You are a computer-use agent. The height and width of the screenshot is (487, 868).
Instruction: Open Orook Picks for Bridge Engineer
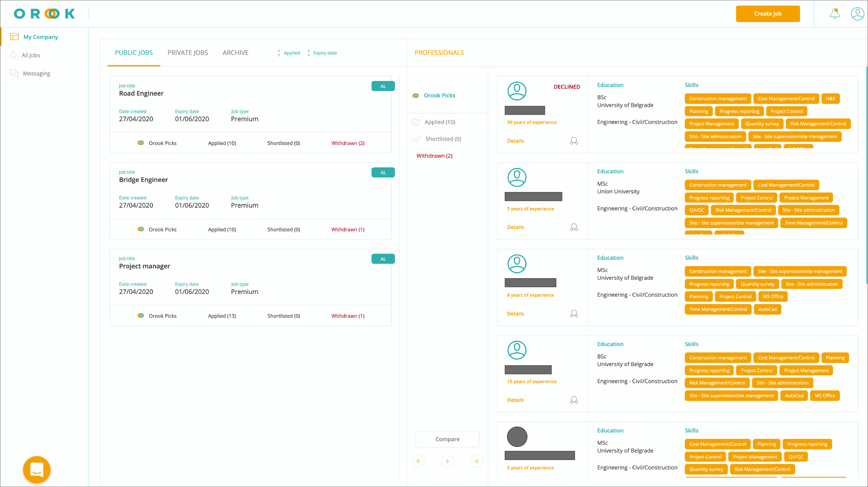click(x=157, y=229)
